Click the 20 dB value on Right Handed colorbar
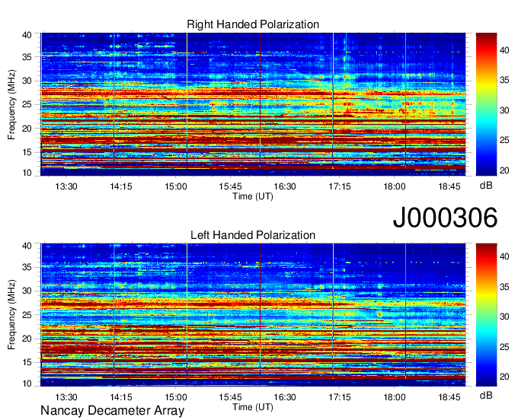The image size is (518, 420). (504, 170)
